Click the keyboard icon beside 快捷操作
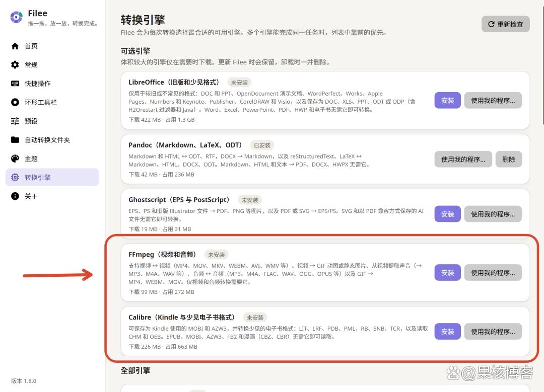544x392 pixels. point(15,84)
